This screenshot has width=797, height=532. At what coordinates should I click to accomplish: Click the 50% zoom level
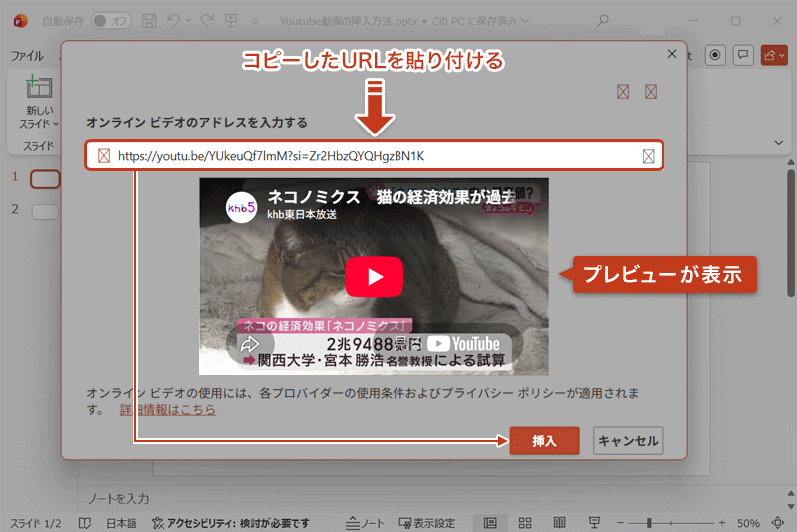[748, 523]
